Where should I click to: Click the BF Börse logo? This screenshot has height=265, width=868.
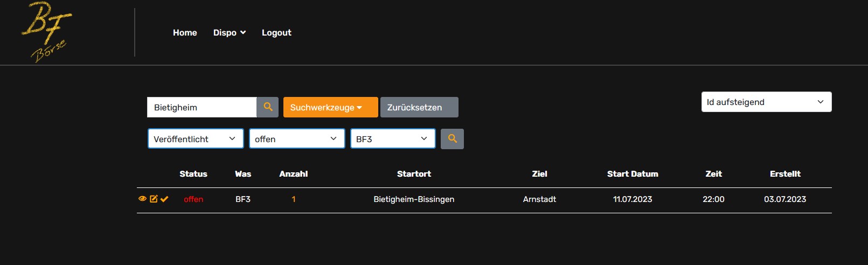click(x=46, y=32)
